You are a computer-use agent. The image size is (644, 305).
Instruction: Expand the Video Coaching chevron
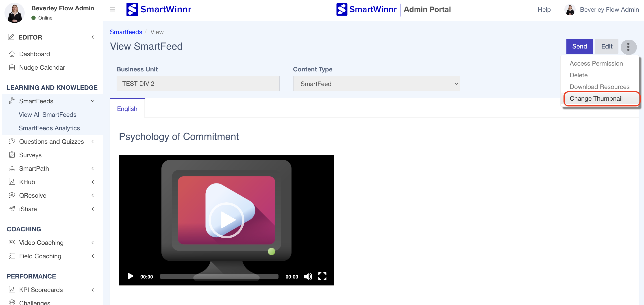tap(93, 242)
